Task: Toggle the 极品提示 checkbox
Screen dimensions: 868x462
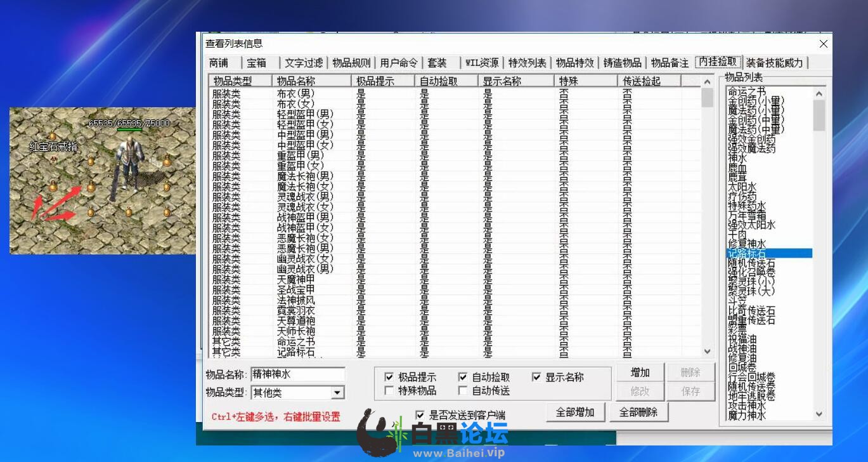Action: point(389,377)
